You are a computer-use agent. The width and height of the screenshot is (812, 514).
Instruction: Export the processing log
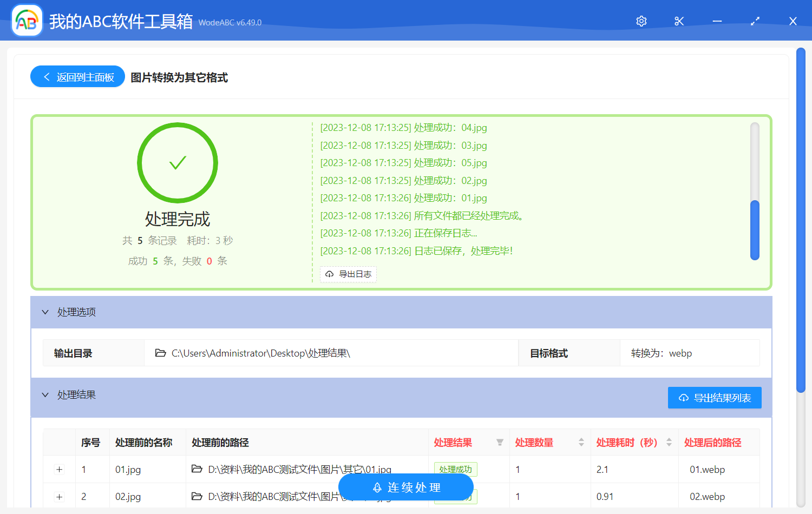pos(348,274)
